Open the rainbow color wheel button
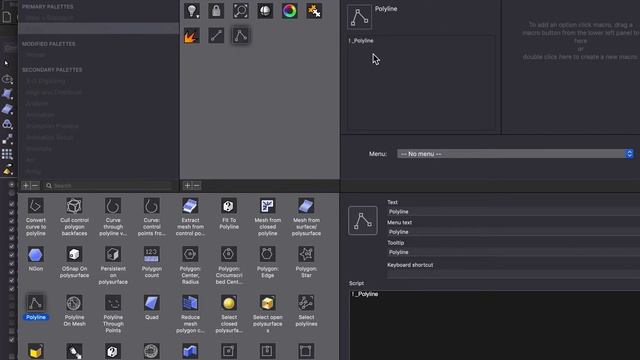 (289, 11)
